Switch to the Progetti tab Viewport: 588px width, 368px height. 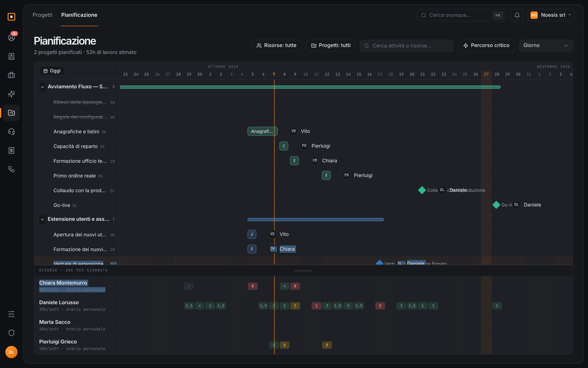(x=42, y=15)
